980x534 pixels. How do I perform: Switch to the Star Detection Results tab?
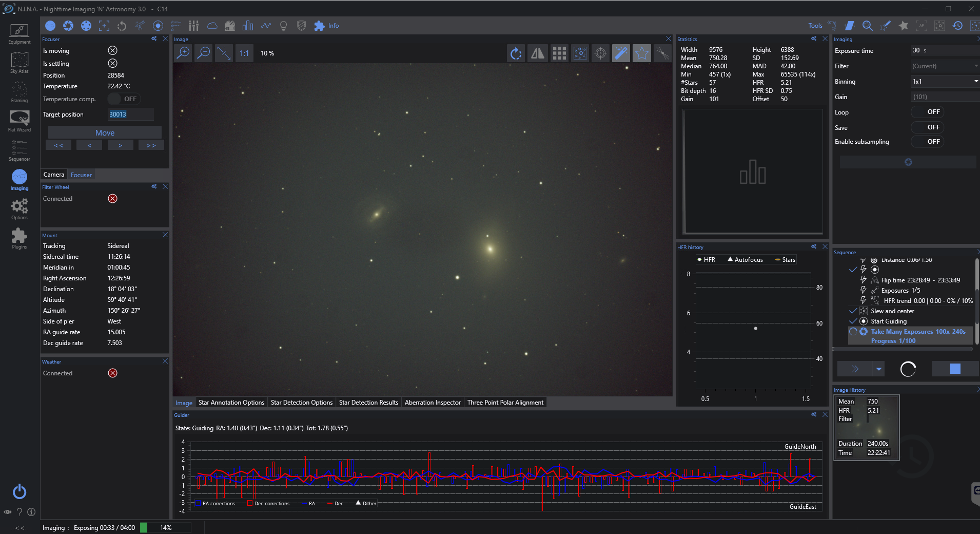(368, 403)
